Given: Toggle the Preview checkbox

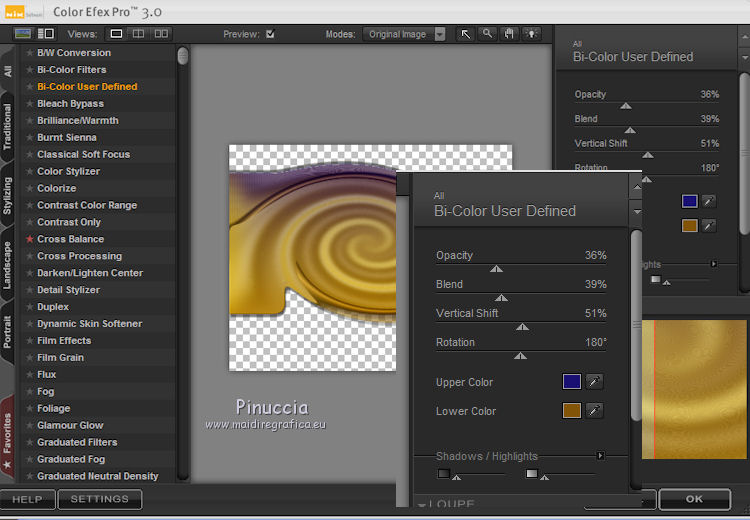Looking at the screenshot, I should point(270,34).
